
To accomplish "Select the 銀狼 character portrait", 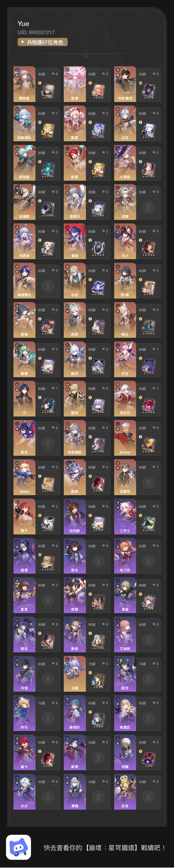I will click(x=75, y=477).
